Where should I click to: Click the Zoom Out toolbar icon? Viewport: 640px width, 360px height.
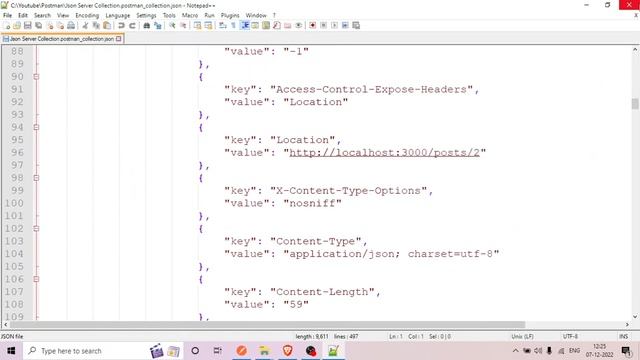click(x=183, y=25)
